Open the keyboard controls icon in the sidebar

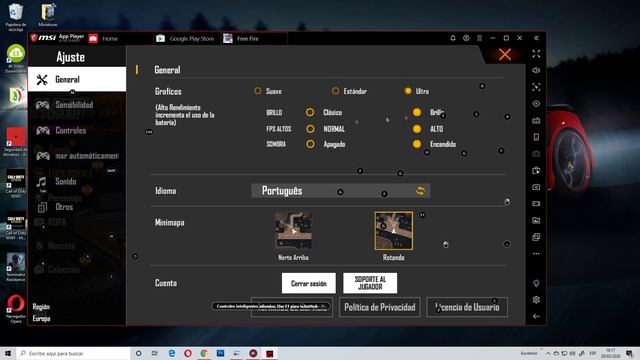(x=536, y=120)
